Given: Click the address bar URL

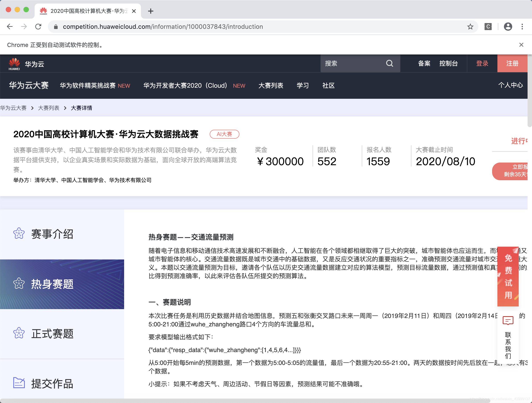Looking at the screenshot, I should pyautogui.click(x=163, y=26).
